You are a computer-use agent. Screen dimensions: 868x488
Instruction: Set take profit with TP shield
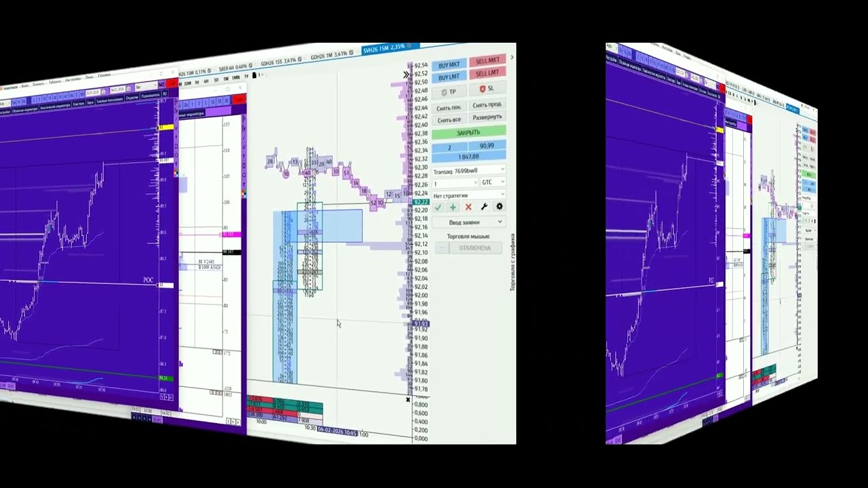pyautogui.click(x=449, y=92)
